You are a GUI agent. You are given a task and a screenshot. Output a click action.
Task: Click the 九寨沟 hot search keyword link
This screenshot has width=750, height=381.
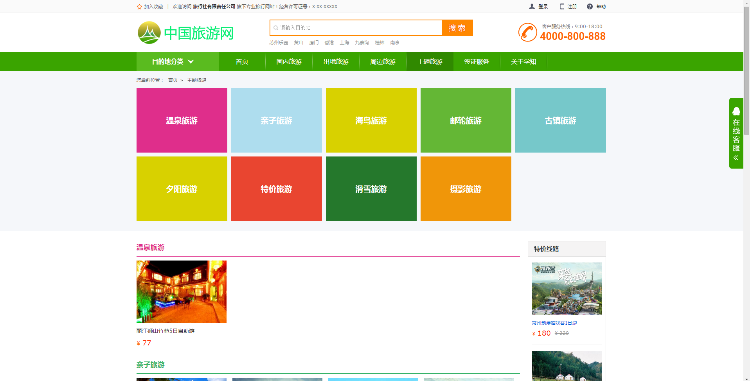362,43
